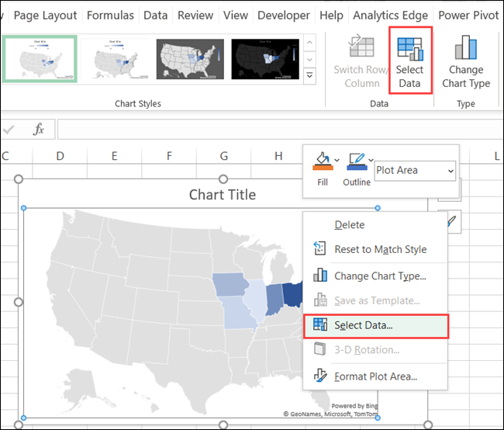Open the Fill color dropdown arrow
This screenshot has width=504, height=430.
click(337, 159)
